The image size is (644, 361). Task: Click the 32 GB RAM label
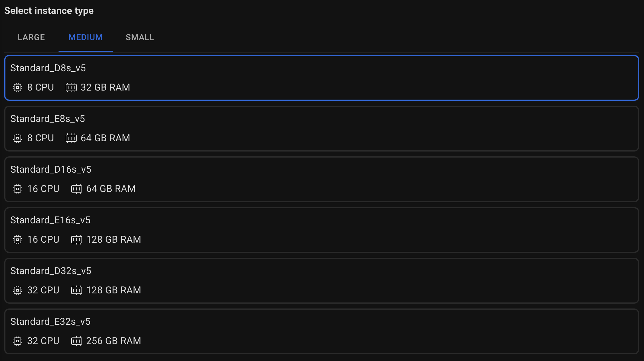click(105, 88)
